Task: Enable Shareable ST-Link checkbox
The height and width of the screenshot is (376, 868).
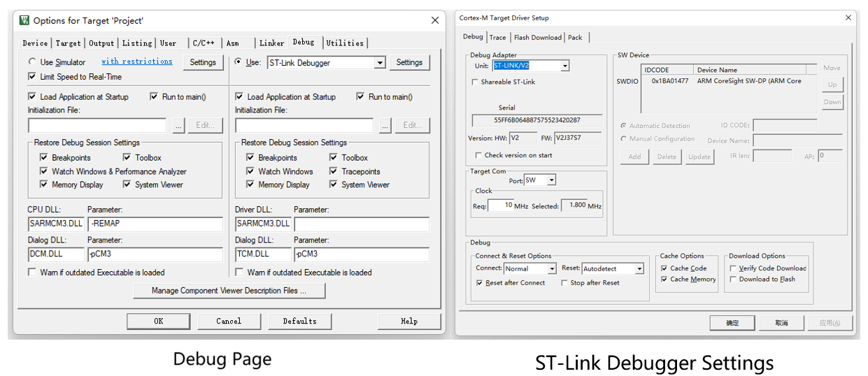Action: pos(476,82)
